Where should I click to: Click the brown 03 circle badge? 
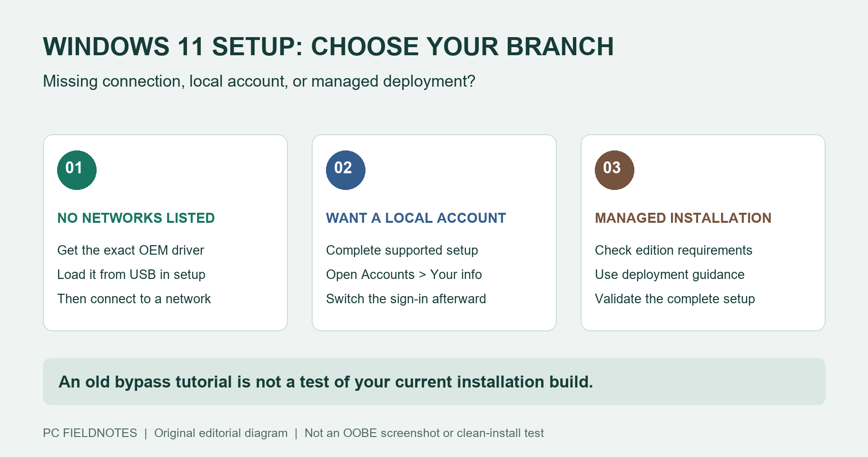coord(614,170)
